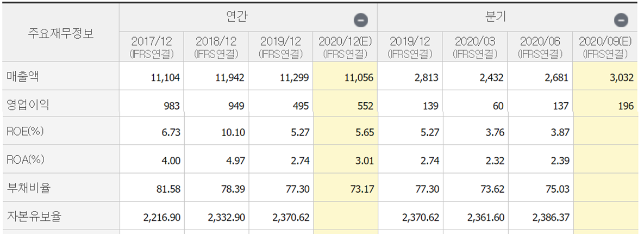Click the ROA value 4.00
The height and width of the screenshot is (234, 644).
(171, 161)
